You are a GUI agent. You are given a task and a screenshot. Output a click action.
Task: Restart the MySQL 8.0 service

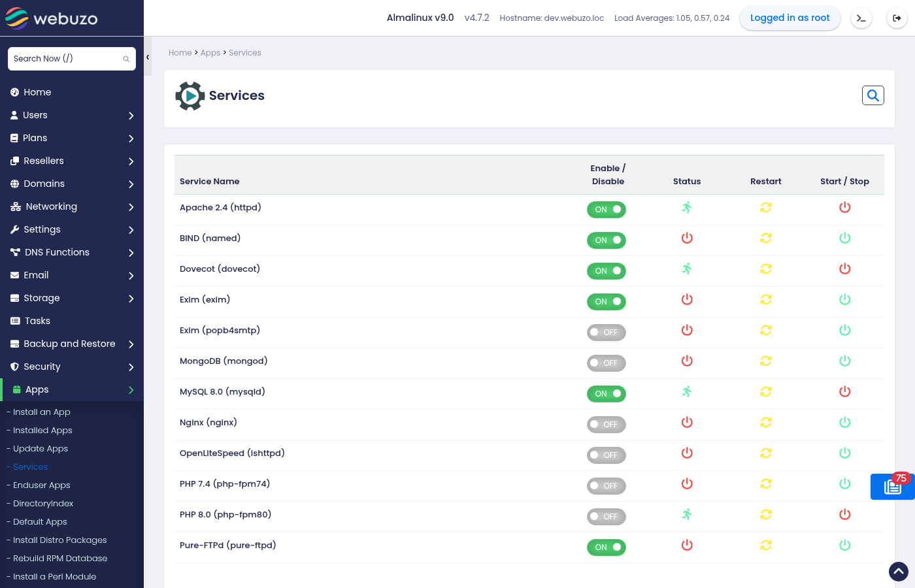(x=766, y=391)
